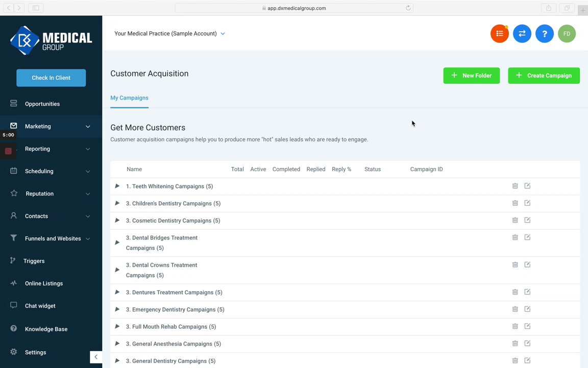Delete the Teeth Whitening Campaigns folder
Viewport: 588px width, 368px height.
(x=515, y=186)
